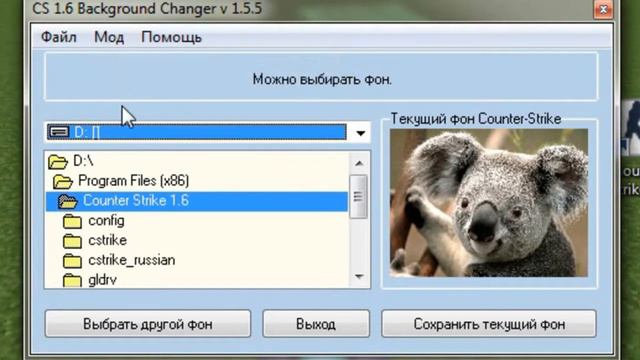Click the folder list scroll up arrow

point(359,163)
